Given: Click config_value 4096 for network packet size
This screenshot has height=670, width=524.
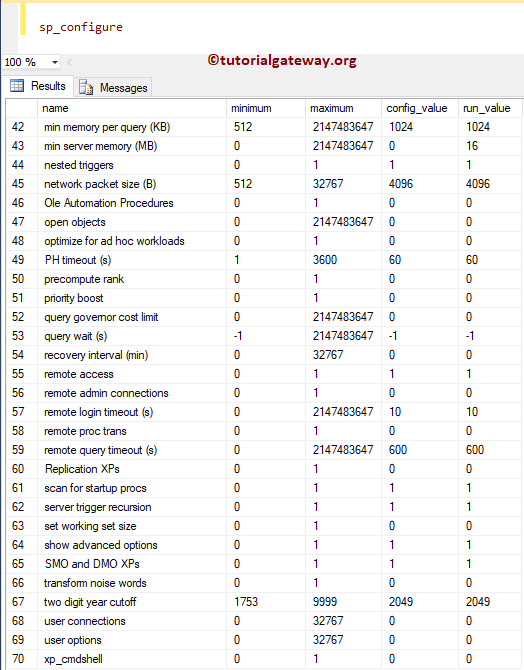Looking at the screenshot, I should pyautogui.click(x=420, y=184).
